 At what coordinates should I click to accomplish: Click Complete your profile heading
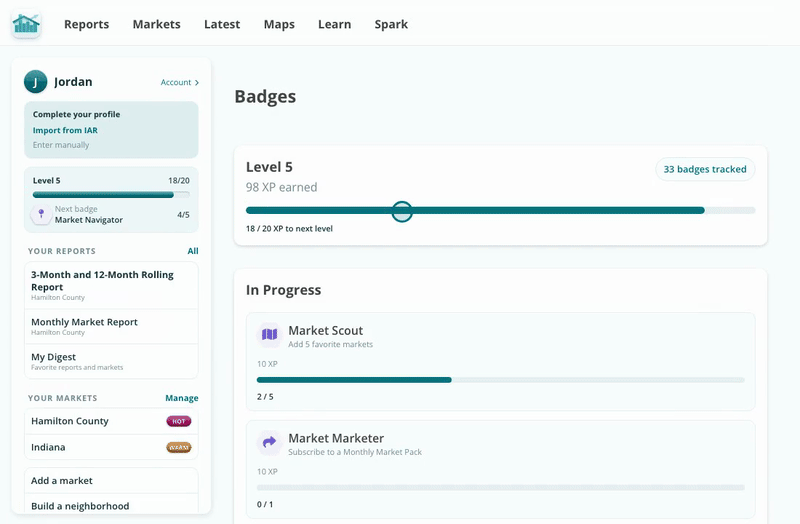point(77,114)
